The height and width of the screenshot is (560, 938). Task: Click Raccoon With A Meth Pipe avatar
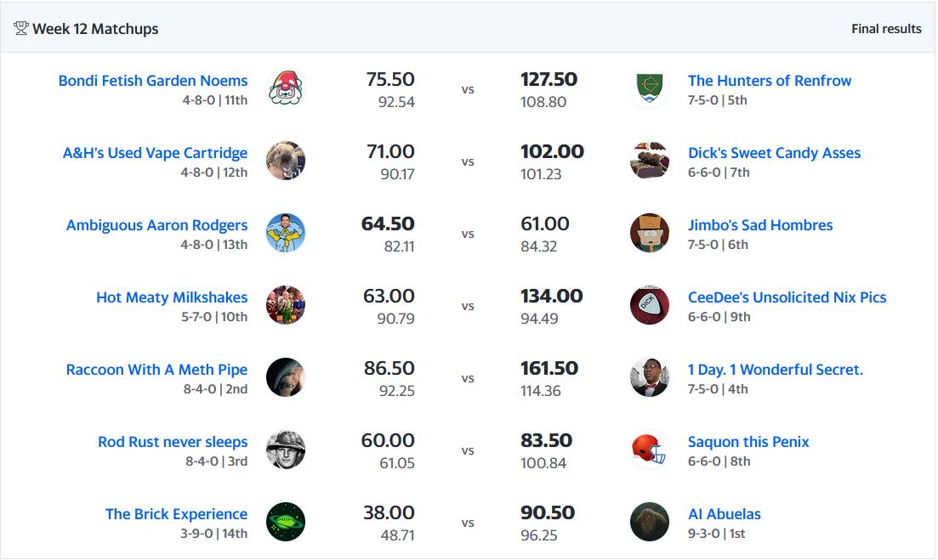[285, 377]
